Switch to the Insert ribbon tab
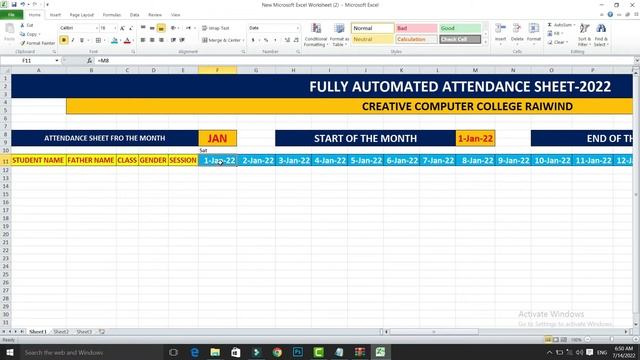The image size is (640, 360). pos(55,15)
